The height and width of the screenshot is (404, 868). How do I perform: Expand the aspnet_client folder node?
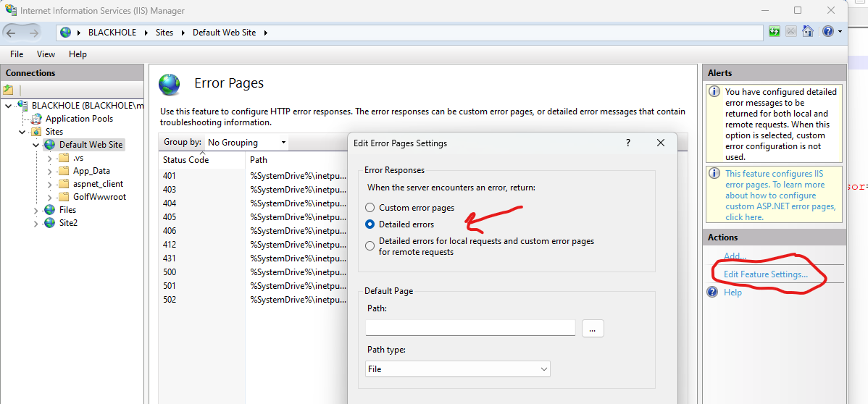pos(49,185)
